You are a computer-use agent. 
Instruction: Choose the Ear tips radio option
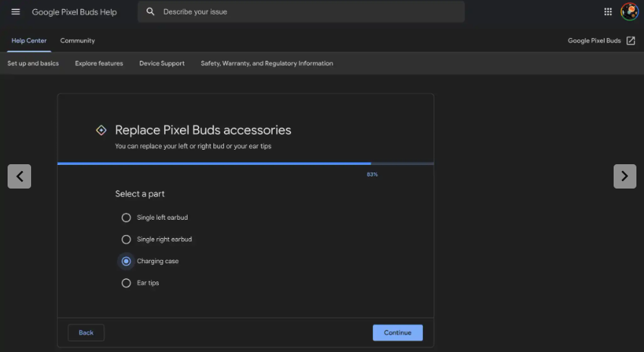pos(126,283)
